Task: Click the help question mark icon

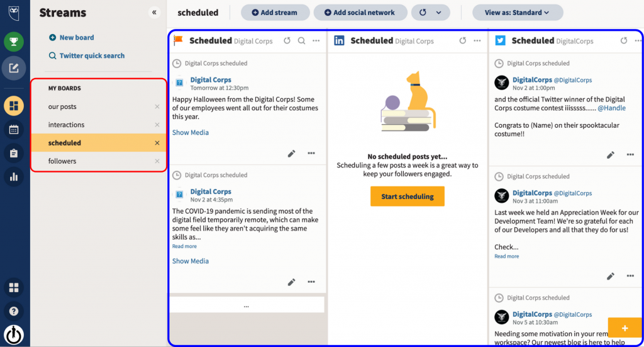Action: [14, 311]
